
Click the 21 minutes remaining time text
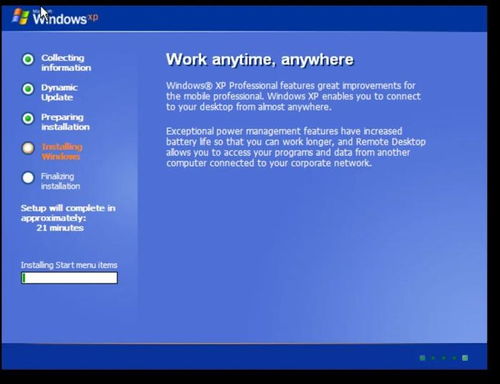60,228
